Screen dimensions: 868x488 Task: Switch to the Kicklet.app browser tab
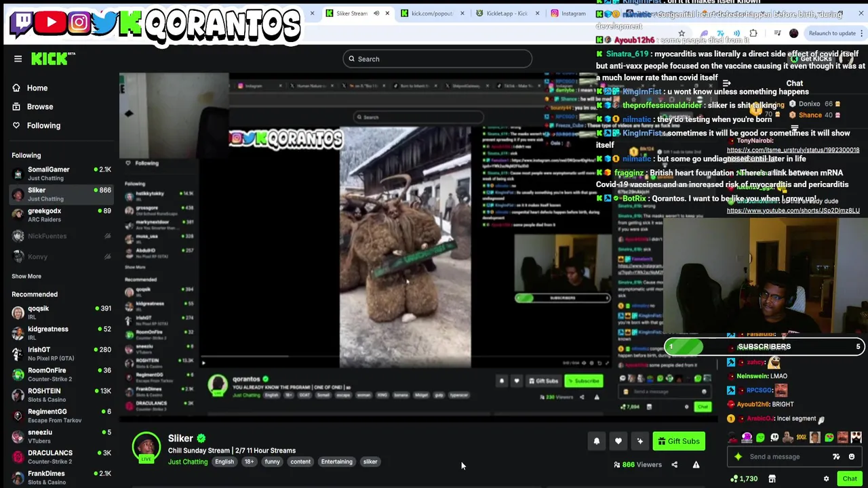tap(507, 14)
